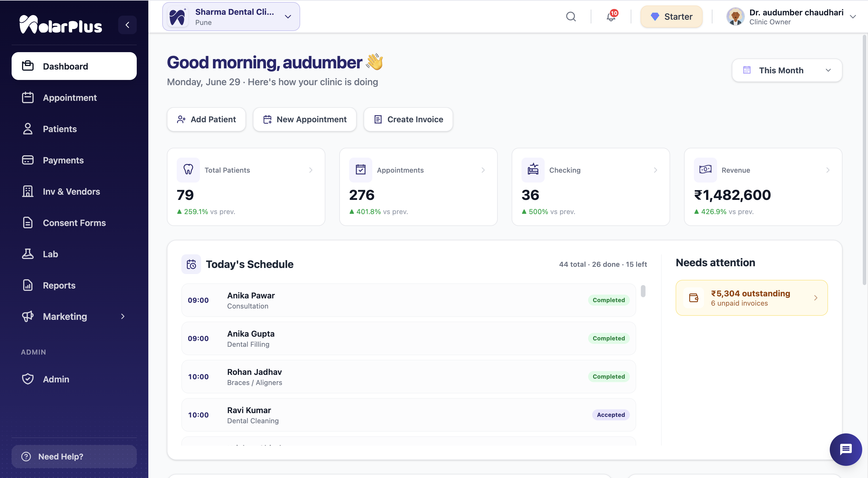Click the Create Invoice button
This screenshot has height=478, width=868.
(x=408, y=119)
